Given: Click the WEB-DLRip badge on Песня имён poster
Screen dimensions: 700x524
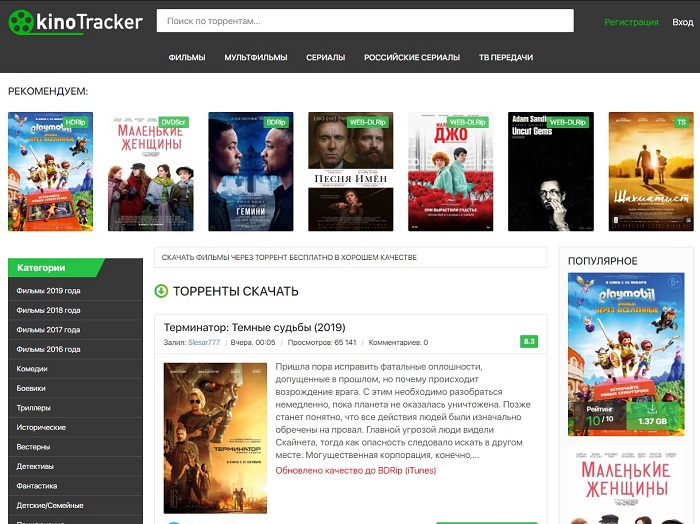Looking at the screenshot, I should (x=367, y=122).
